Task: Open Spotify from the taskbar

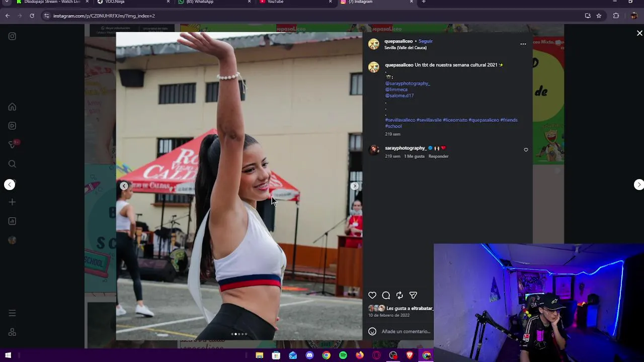Action: [343, 355]
